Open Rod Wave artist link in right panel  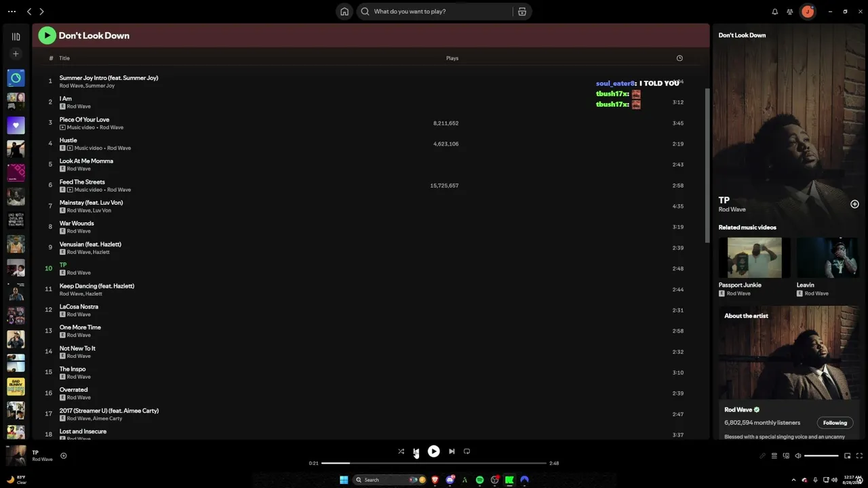pos(732,210)
